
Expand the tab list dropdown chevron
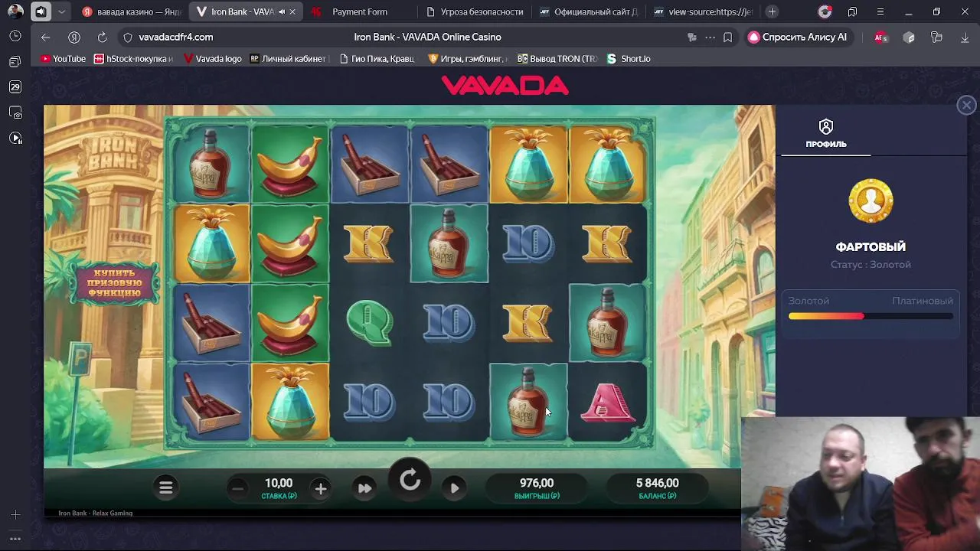click(61, 11)
